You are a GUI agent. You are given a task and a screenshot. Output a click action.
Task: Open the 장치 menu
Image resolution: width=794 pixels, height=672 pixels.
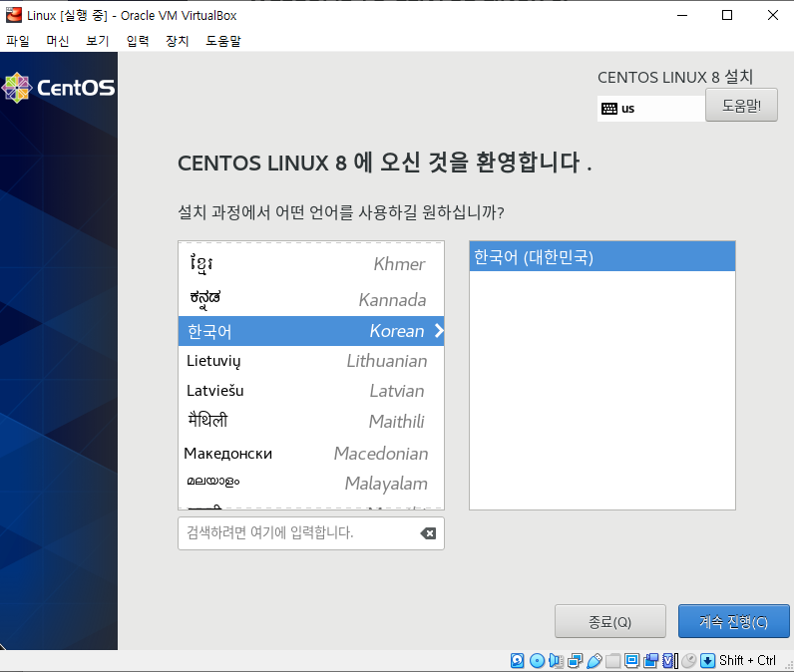click(x=178, y=41)
